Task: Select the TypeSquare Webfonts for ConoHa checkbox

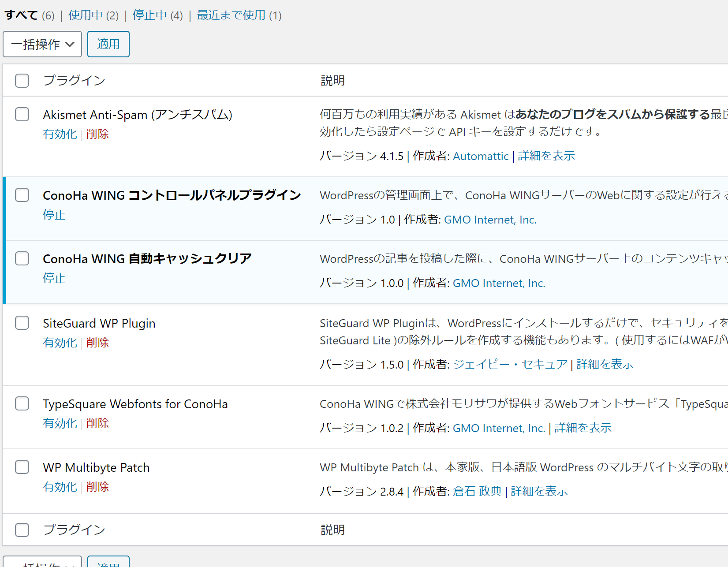Action: tap(22, 403)
